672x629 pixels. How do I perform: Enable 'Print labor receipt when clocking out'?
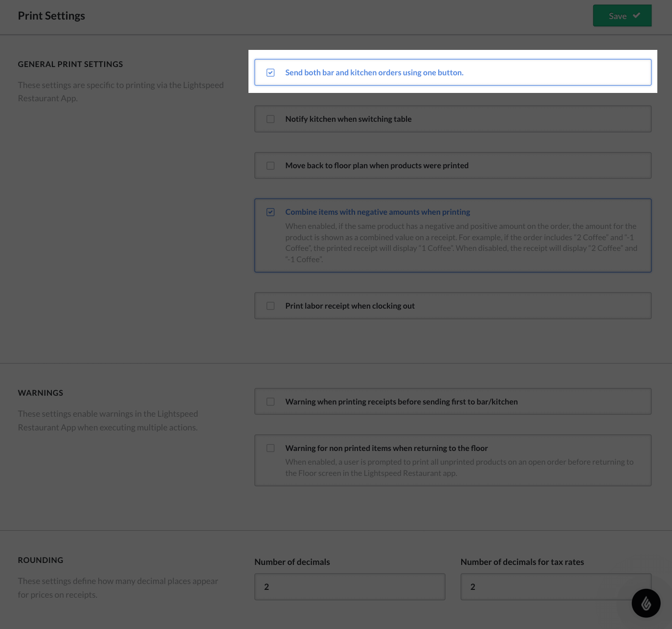pyautogui.click(x=270, y=305)
